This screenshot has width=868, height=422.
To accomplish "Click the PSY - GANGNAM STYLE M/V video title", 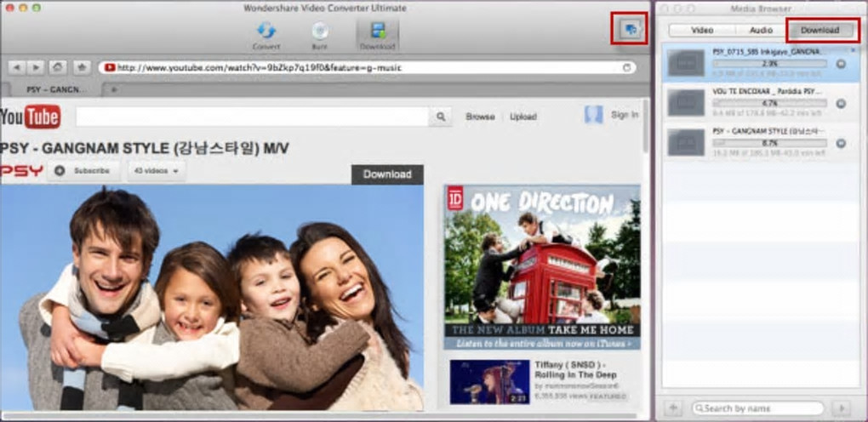I will [145, 148].
